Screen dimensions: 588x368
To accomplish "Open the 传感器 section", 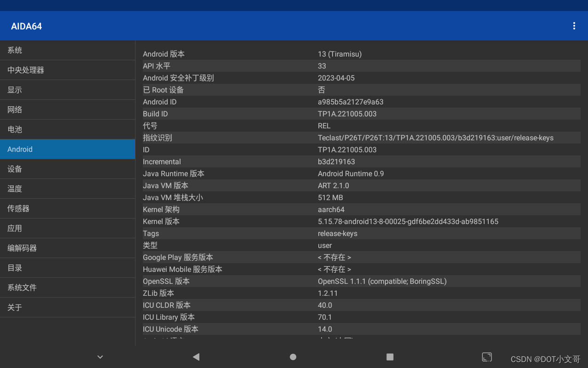I will [68, 208].
